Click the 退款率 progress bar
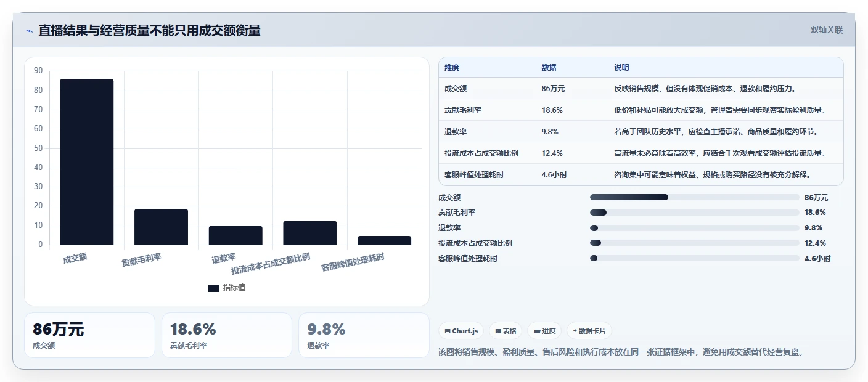 pos(694,228)
